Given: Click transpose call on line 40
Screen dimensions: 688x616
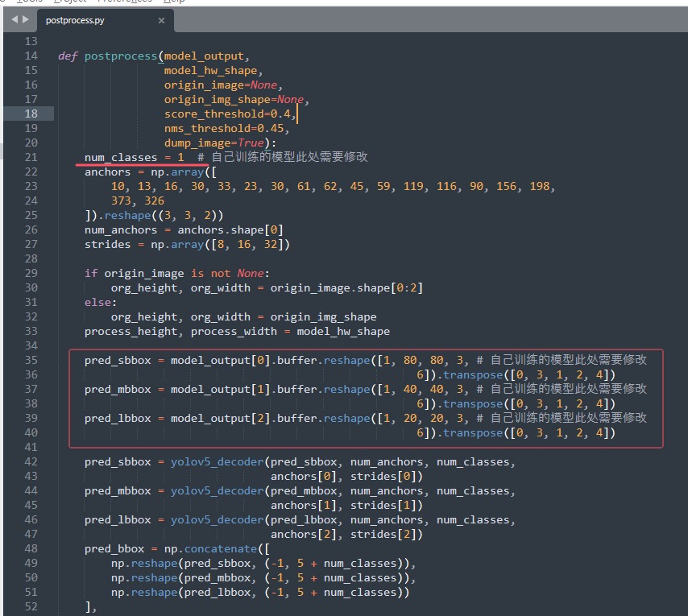Looking at the screenshot, I should click(x=528, y=432).
